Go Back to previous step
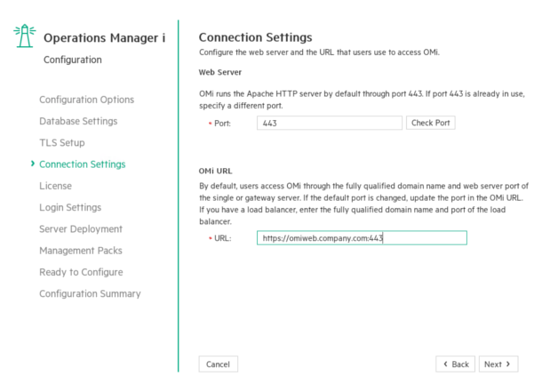 455,364
